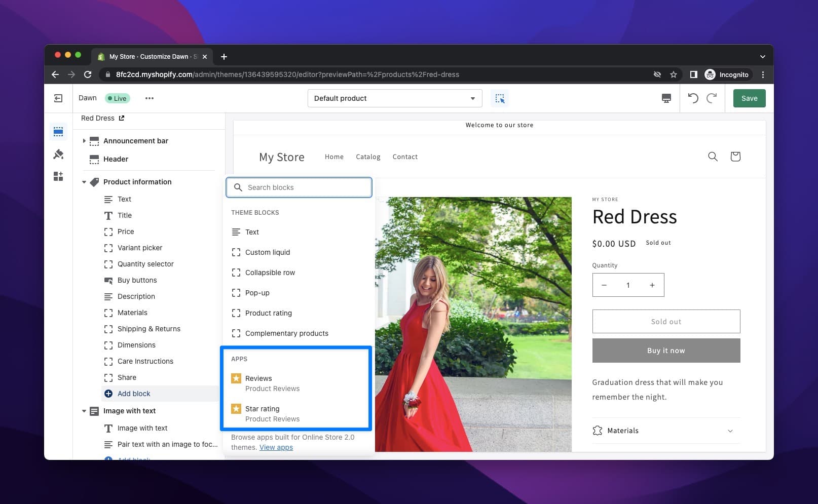
Task: Select the Variant picker block
Action: 140,248
